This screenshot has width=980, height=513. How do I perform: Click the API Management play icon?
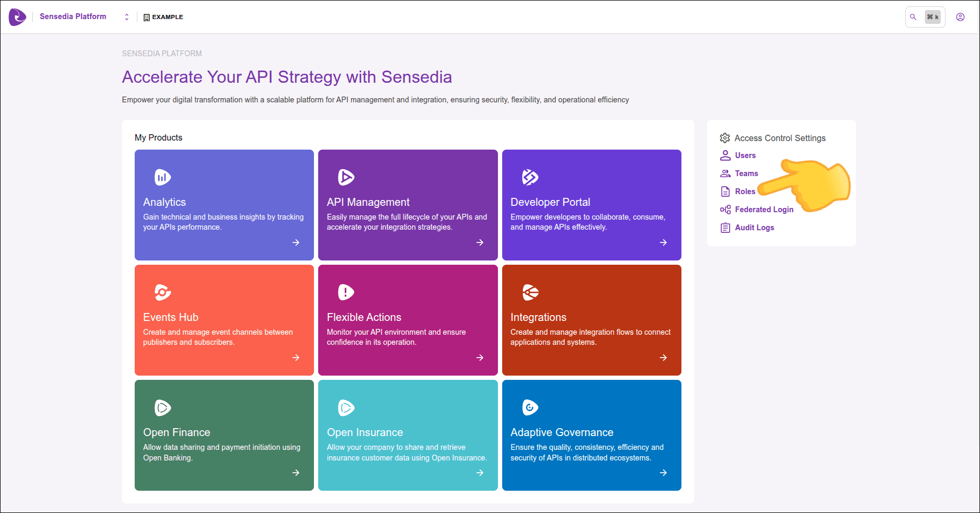point(346,177)
